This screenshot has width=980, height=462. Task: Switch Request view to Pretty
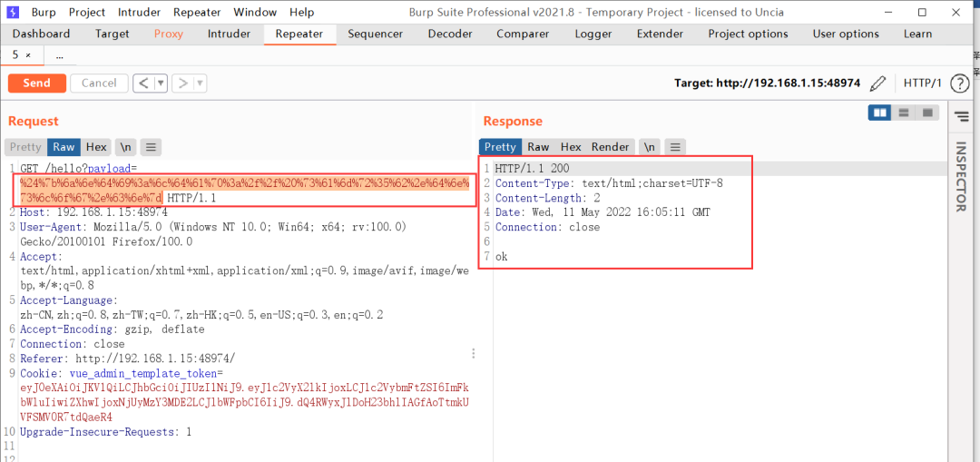click(x=25, y=147)
